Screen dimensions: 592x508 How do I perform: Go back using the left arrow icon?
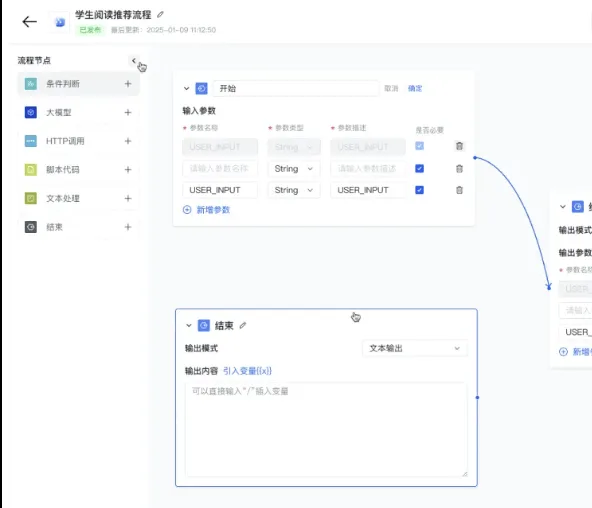tap(29, 22)
